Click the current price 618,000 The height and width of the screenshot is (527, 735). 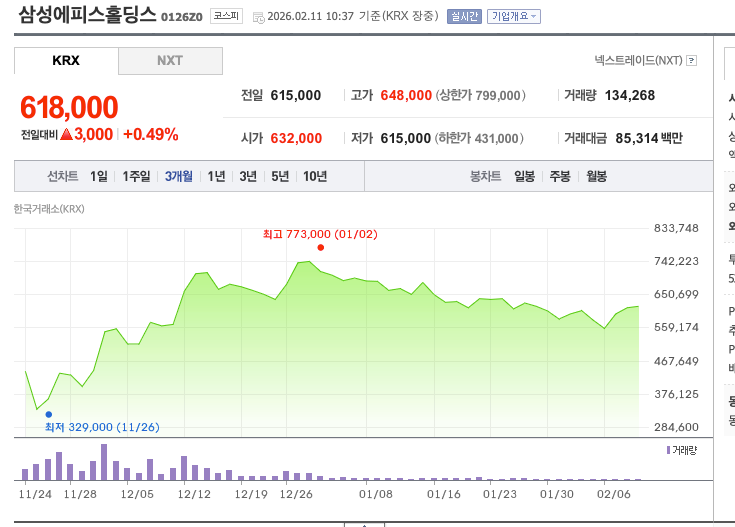(69, 107)
